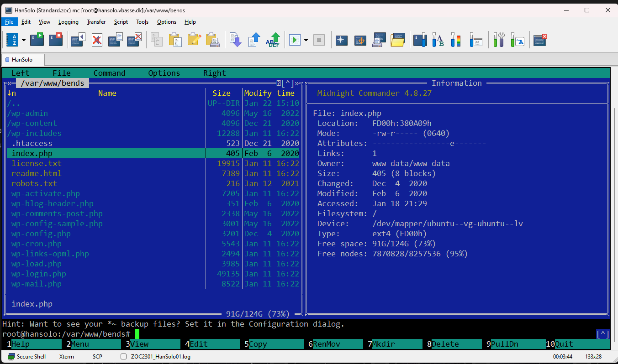Toggle the panel [^] indicator in left panel header
618x364 pixels.
pos(288,83)
